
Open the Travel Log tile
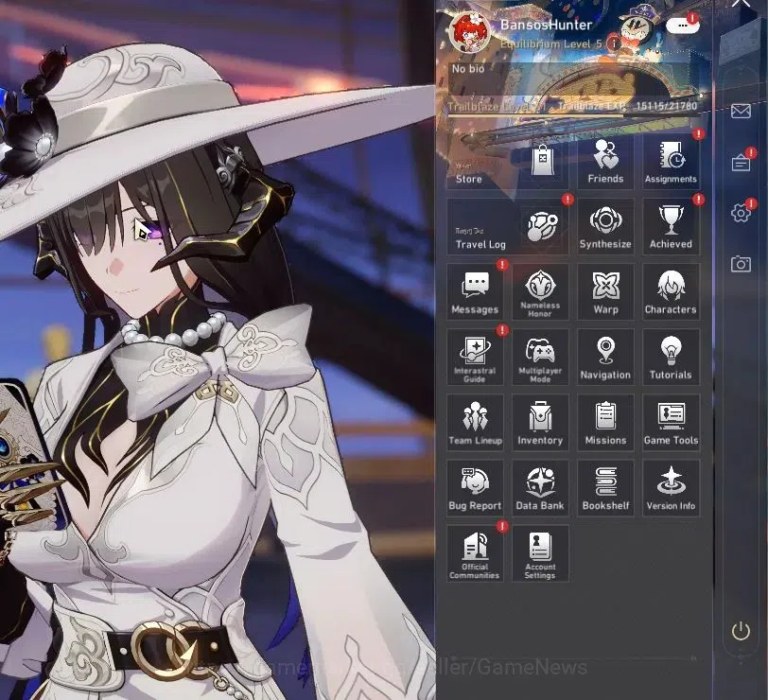pyautogui.click(x=507, y=227)
